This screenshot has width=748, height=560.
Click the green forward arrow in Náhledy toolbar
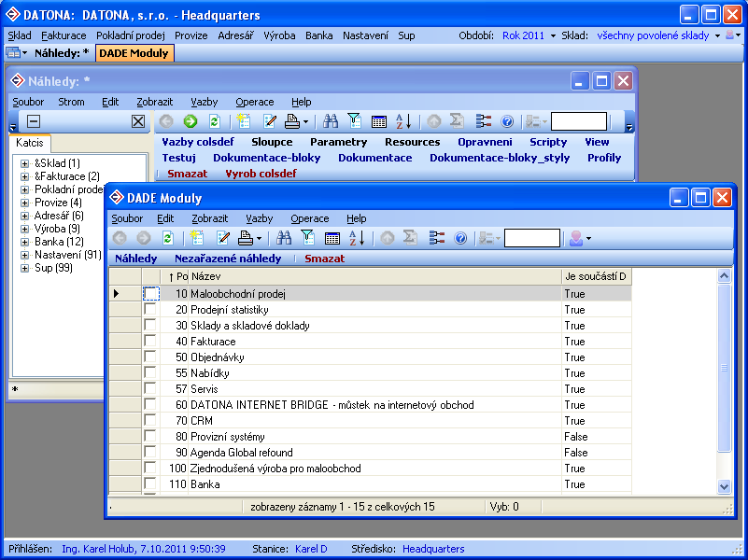[x=191, y=121]
